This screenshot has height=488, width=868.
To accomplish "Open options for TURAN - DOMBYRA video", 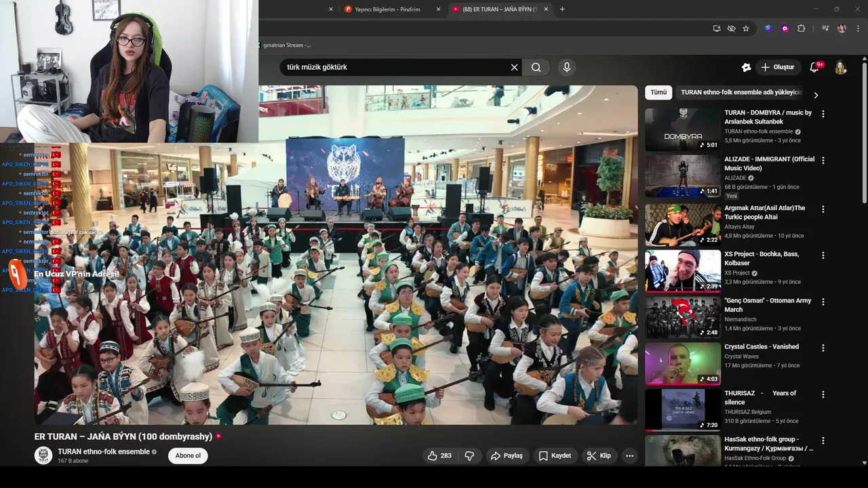I will tap(823, 114).
